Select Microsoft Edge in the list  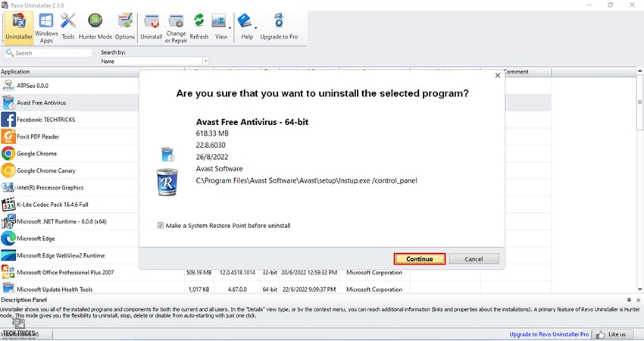point(70,238)
